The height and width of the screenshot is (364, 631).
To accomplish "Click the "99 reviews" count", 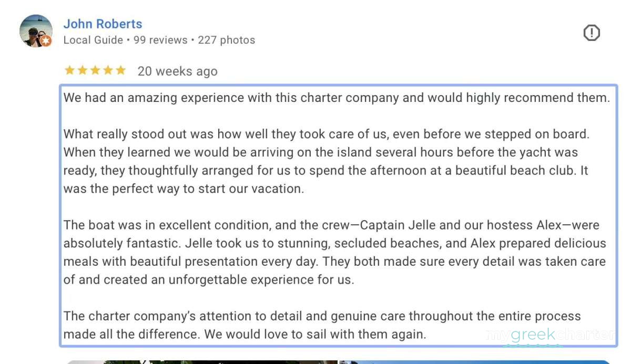I will [160, 40].
